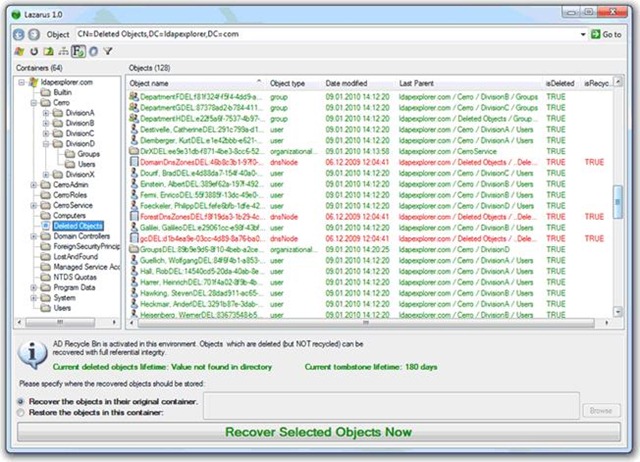Sort by the isRecycled column header
The width and height of the screenshot is (640, 462).
click(597, 83)
